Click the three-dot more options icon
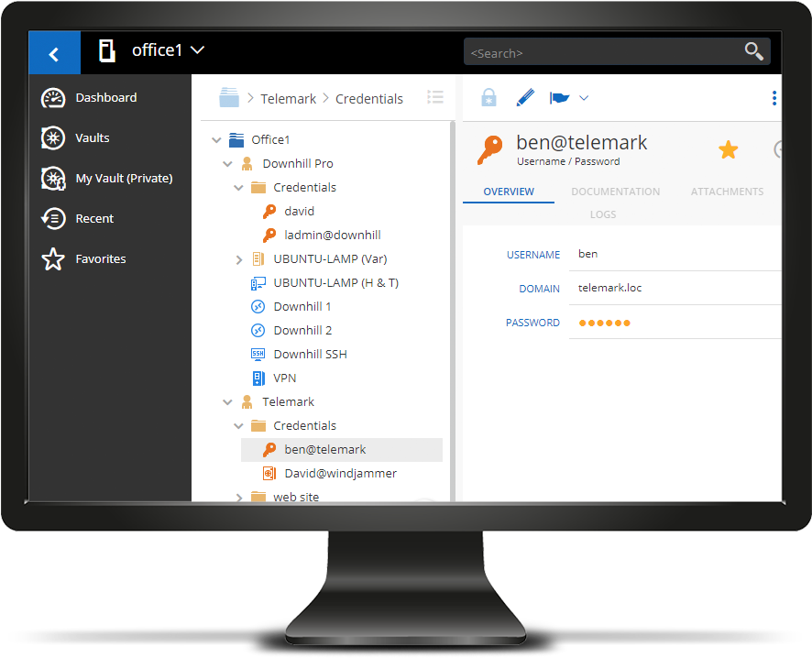This screenshot has width=812, height=658. [774, 98]
